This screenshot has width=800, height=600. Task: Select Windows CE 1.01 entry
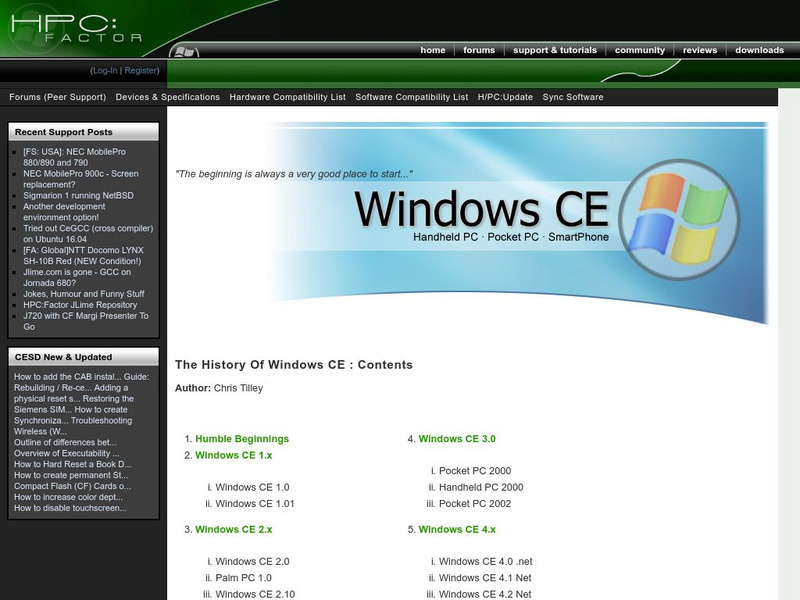255,504
